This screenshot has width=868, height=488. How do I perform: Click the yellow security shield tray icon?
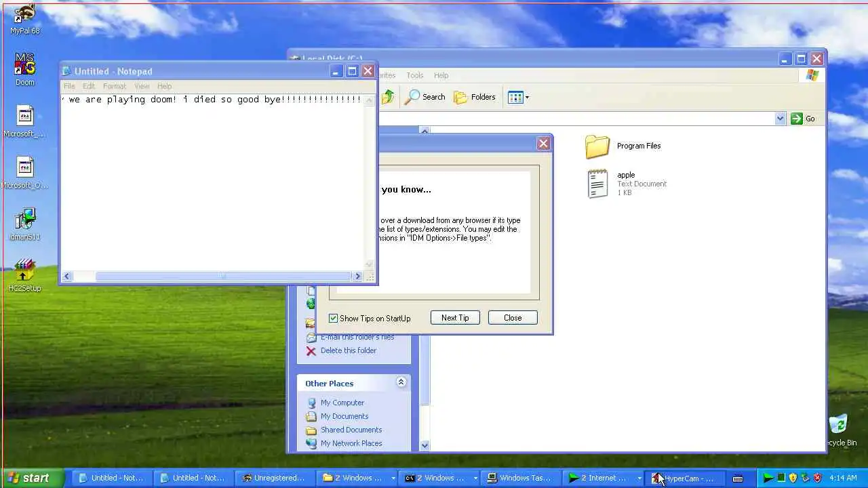pyautogui.click(x=793, y=478)
